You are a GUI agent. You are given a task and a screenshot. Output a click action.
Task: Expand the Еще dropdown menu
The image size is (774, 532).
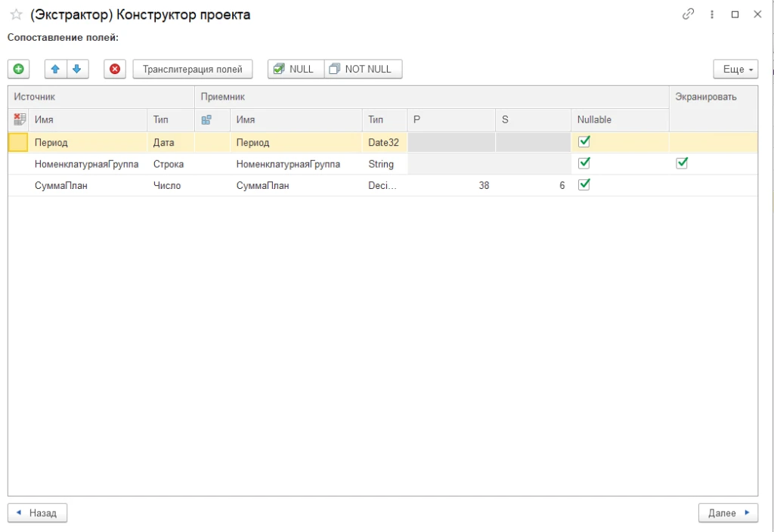[x=735, y=69]
